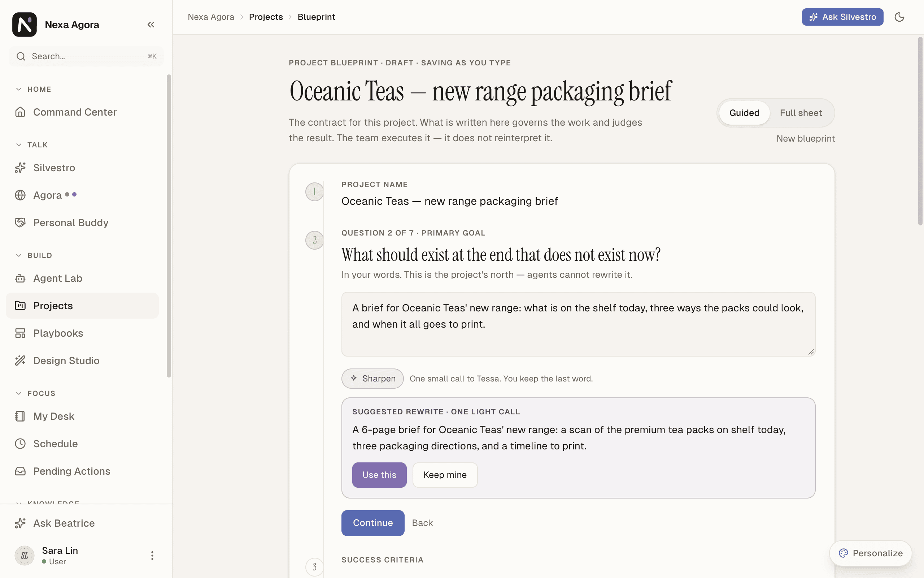This screenshot has width=924, height=578.
Task: Click Sara Lin's SL avatar
Action: click(x=25, y=556)
